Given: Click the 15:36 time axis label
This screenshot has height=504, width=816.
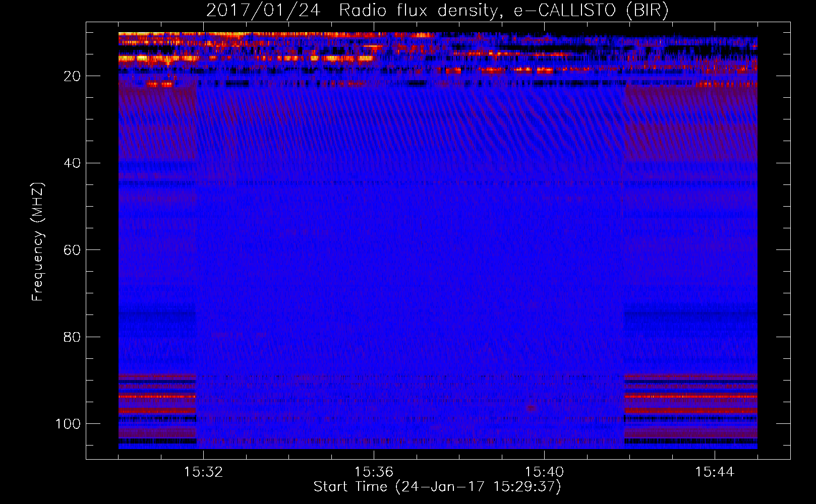Looking at the screenshot, I should (374, 472).
